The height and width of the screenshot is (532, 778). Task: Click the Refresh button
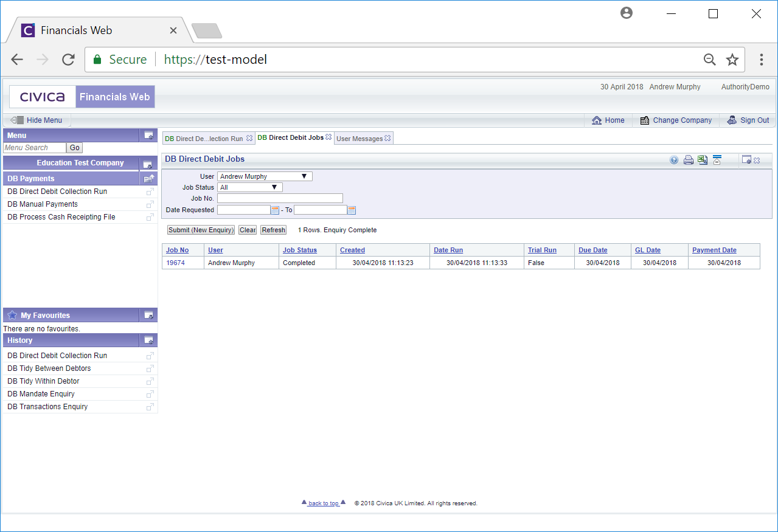[274, 230]
